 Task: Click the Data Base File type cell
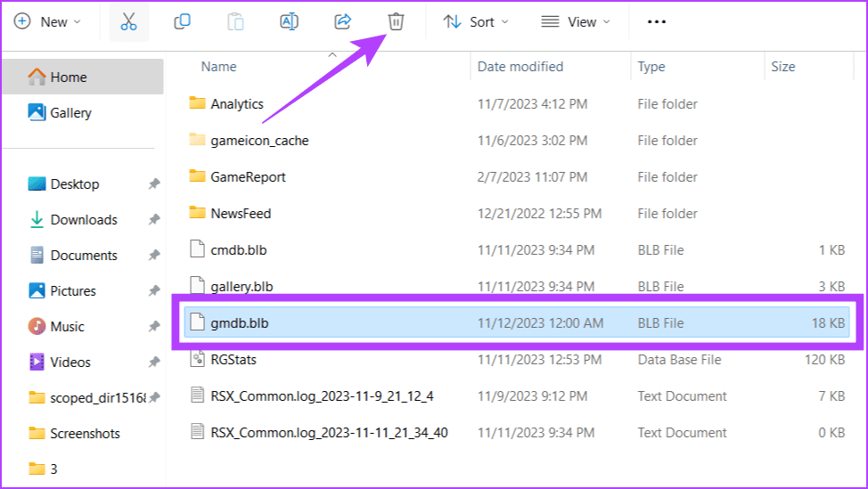click(679, 360)
